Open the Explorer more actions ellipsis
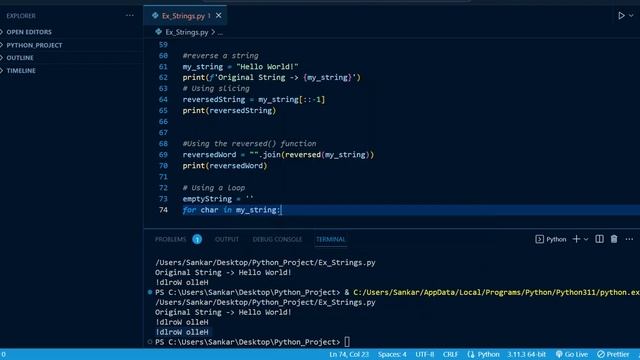 coord(129,16)
